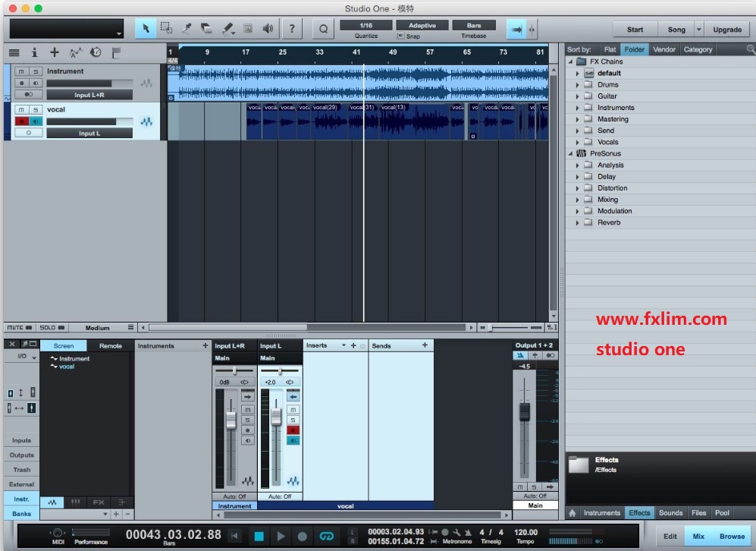Screen dimensions: 756x551
Task: Go to browser home icon
Action: pos(572,513)
